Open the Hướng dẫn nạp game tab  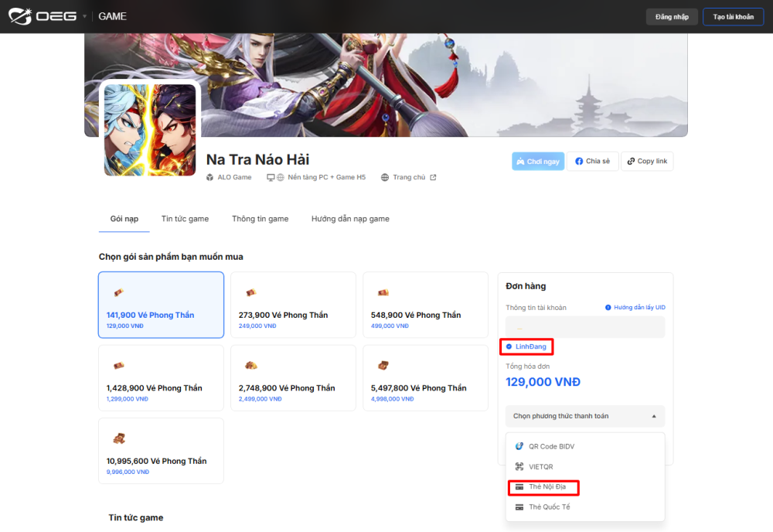click(x=350, y=219)
